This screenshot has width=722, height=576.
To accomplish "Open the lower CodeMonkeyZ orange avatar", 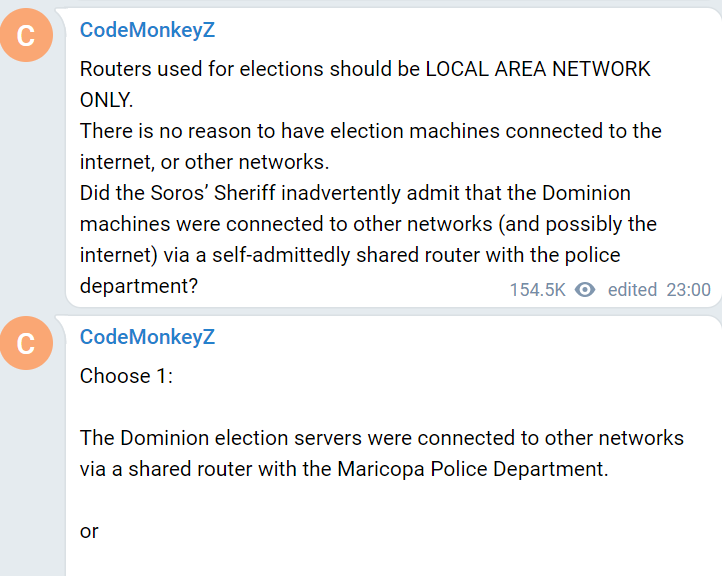I will point(26,343).
